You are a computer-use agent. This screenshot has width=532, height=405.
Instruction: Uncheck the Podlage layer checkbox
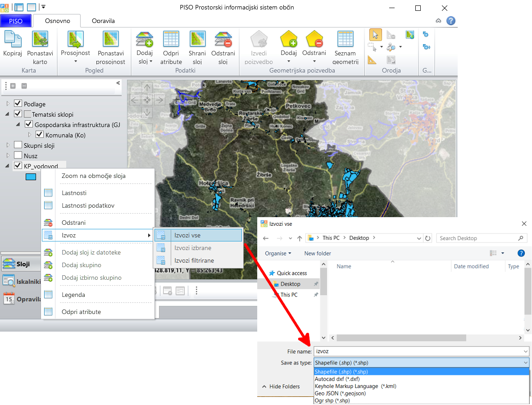18,104
